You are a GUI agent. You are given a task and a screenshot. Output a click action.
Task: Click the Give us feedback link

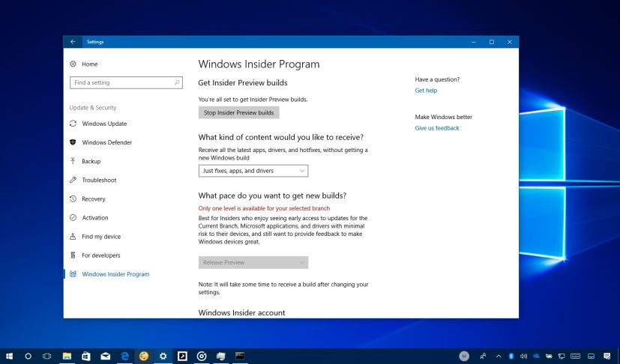coord(437,128)
